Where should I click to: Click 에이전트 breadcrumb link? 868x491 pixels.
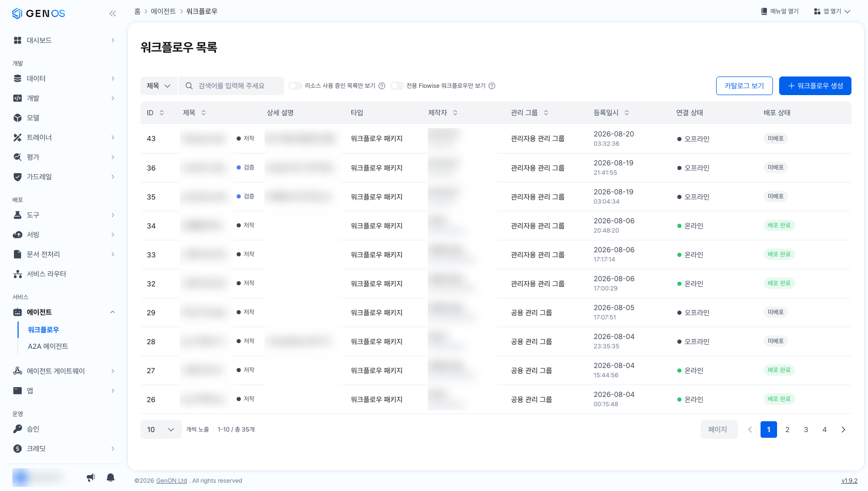pos(163,11)
